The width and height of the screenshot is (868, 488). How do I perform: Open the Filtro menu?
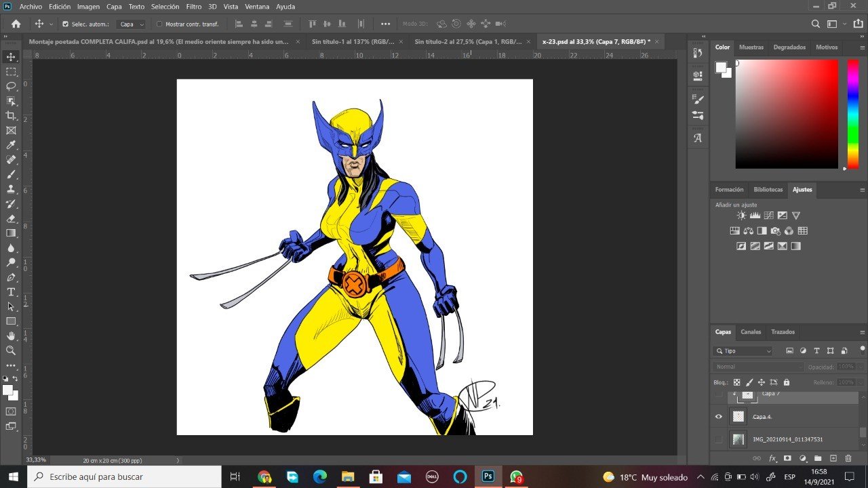pyautogui.click(x=194, y=6)
